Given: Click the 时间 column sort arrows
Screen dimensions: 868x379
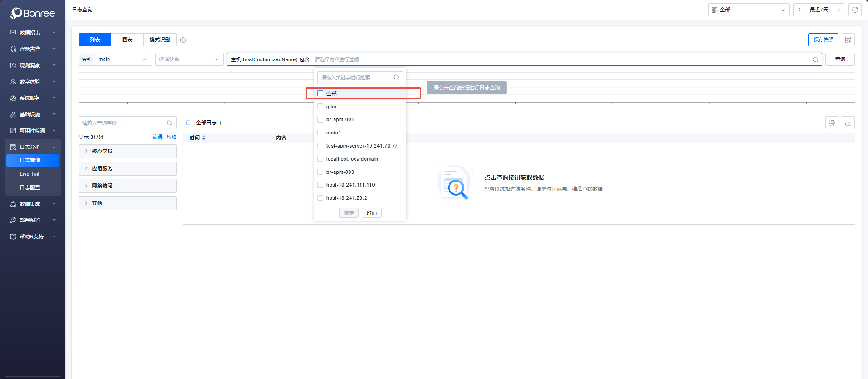Looking at the screenshot, I should click(204, 138).
